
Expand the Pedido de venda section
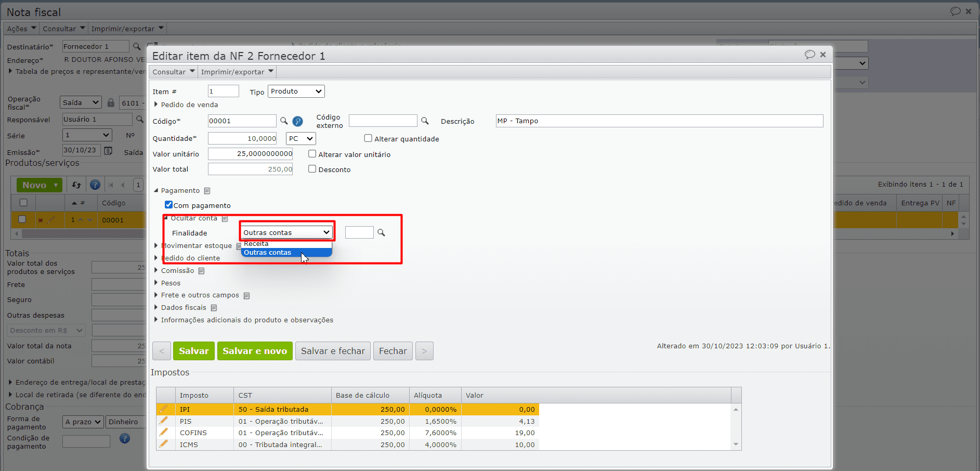tap(155, 104)
